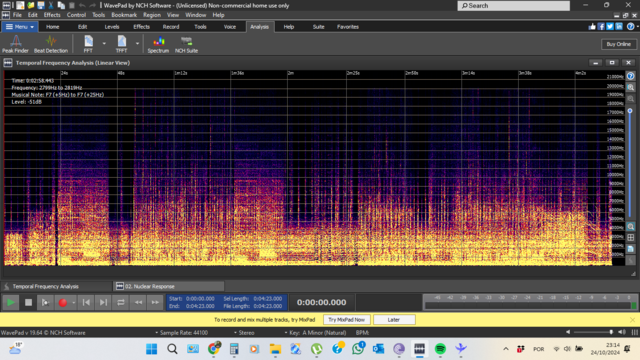The width and height of the screenshot is (640, 360).
Task: Open the Key A Minor dropdown
Action: point(315,333)
